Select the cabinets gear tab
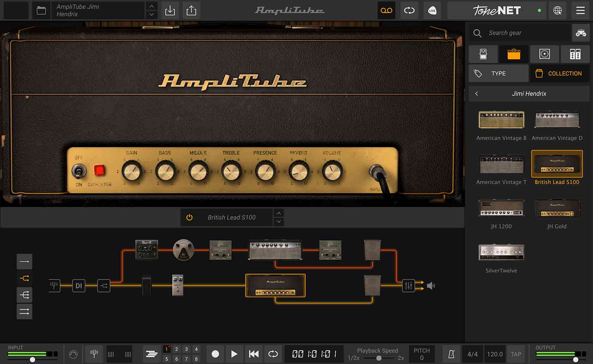 point(545,54)
